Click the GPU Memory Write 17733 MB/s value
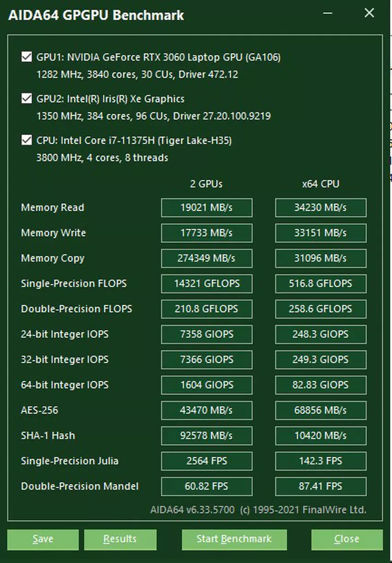Screen dimensions: 392x563 click(207, 233)
